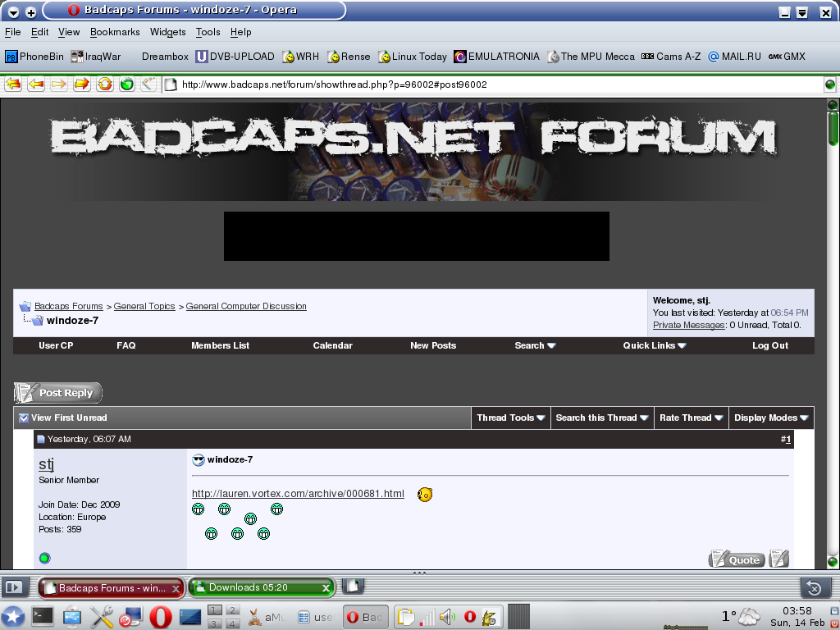Click the folder icon beside Badcaps Forums
This screenshot has height=630, width=840.
click(25, 307)
